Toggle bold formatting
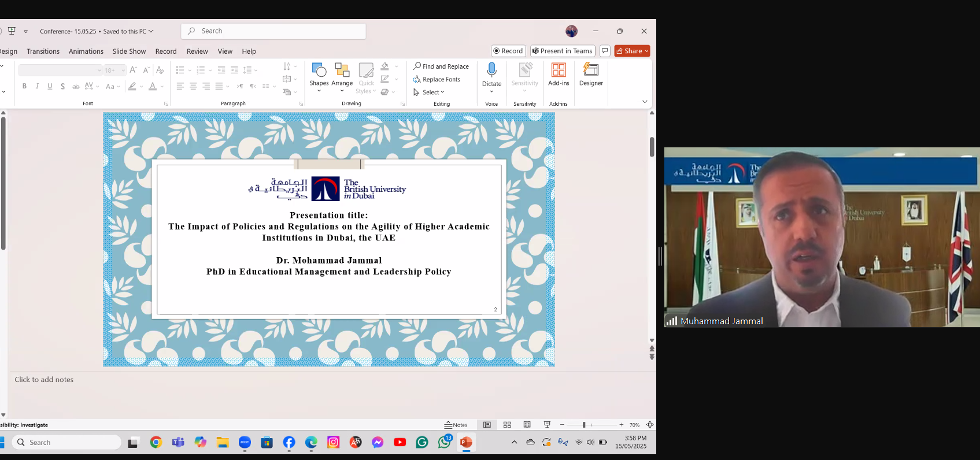The image size is (980, 460). pos(24,86)
